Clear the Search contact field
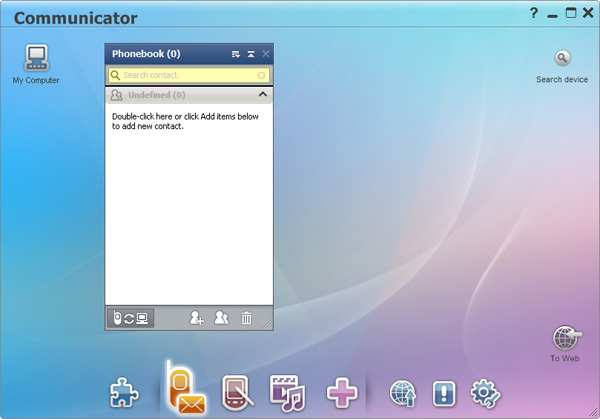 [x=261, y=75]
